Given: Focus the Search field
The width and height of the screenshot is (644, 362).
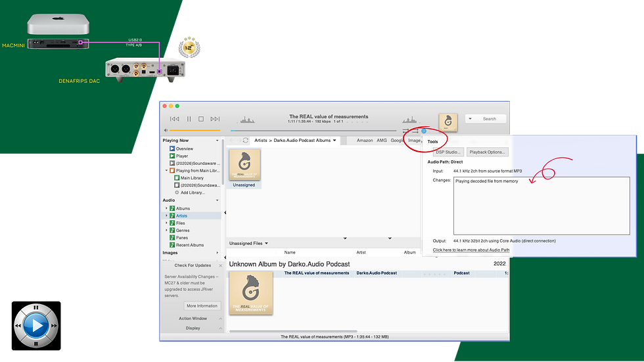Looking at the screenshot, I should point(490,119).
